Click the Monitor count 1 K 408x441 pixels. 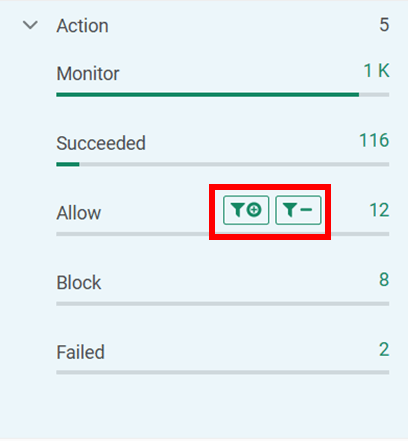(x=376, y=71)
